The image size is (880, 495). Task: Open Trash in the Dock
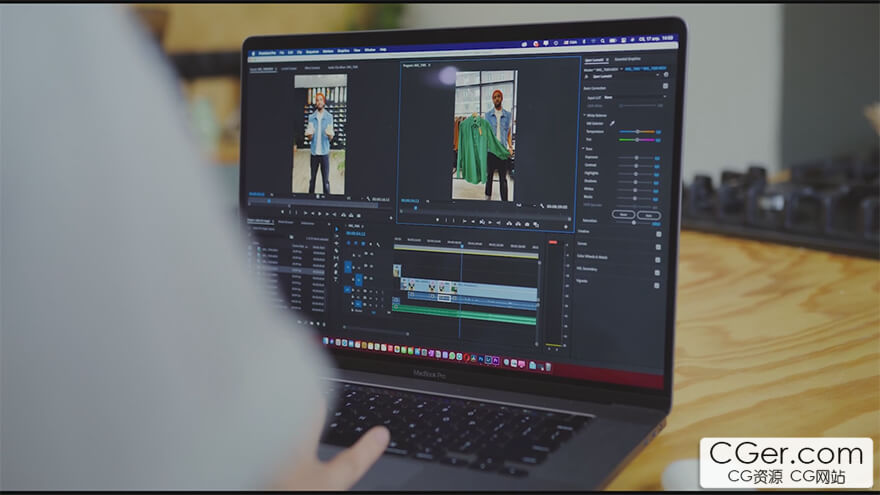tap(548, 367)
